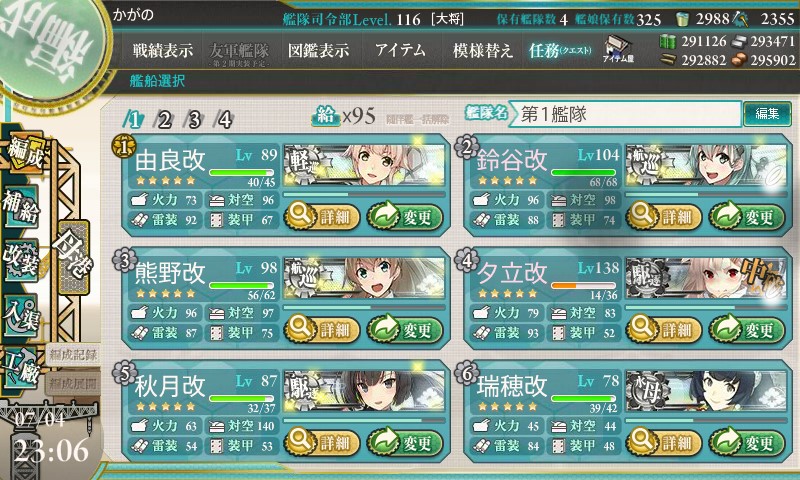Return to 母港 home port icon
The height and width of the screenshot is (480, 800).
coord(73,257)
